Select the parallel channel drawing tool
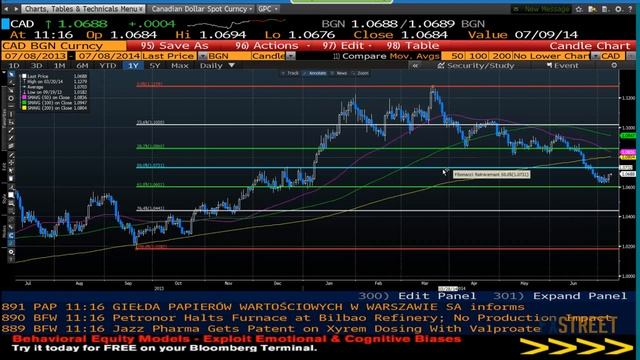Image resolution: width=640 pixels, height=360 pixels. (x=11, y=146)
